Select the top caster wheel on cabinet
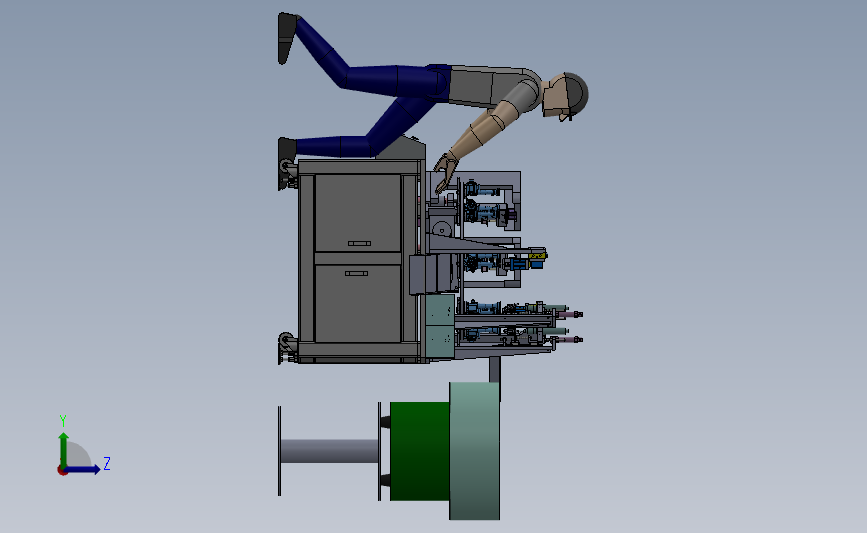 tap(286, 168)
